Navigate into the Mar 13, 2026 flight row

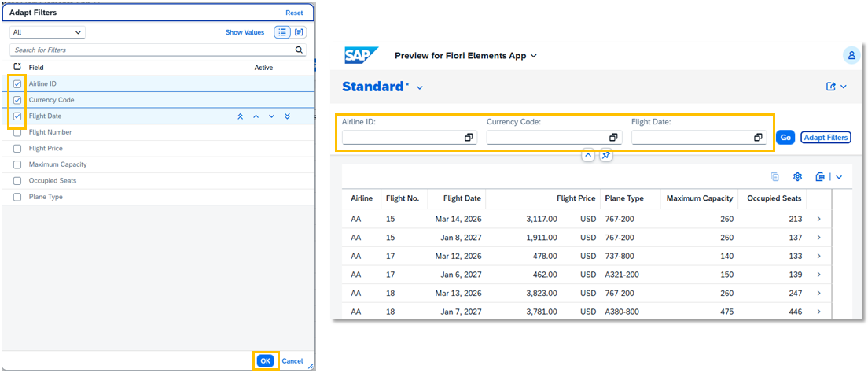tap(818, 294)
